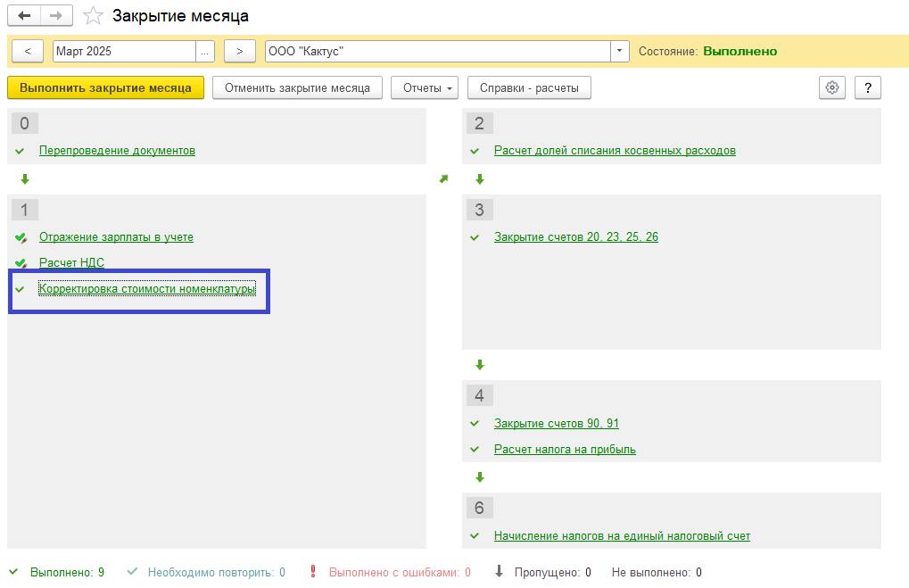Click the Состояние: Выполнено status text

[x=707, y=51]
